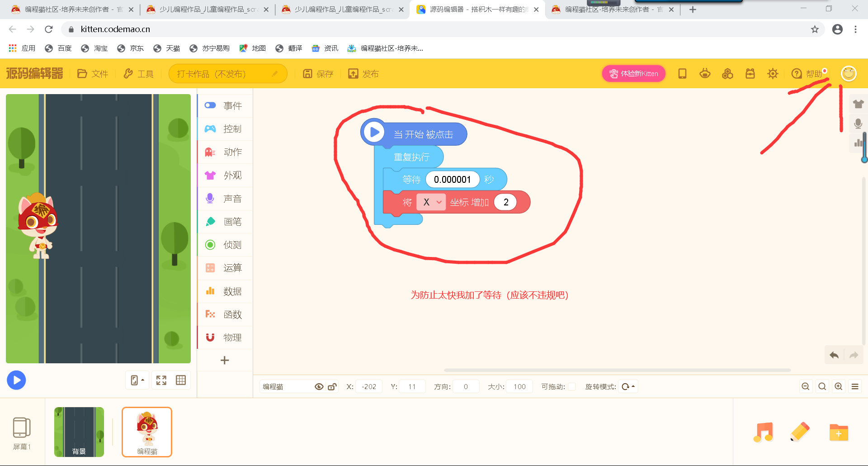Edit the sprite Y position field
Image resolution: width=868 pixels, height=466 pixels.
[x=412, y=386]
